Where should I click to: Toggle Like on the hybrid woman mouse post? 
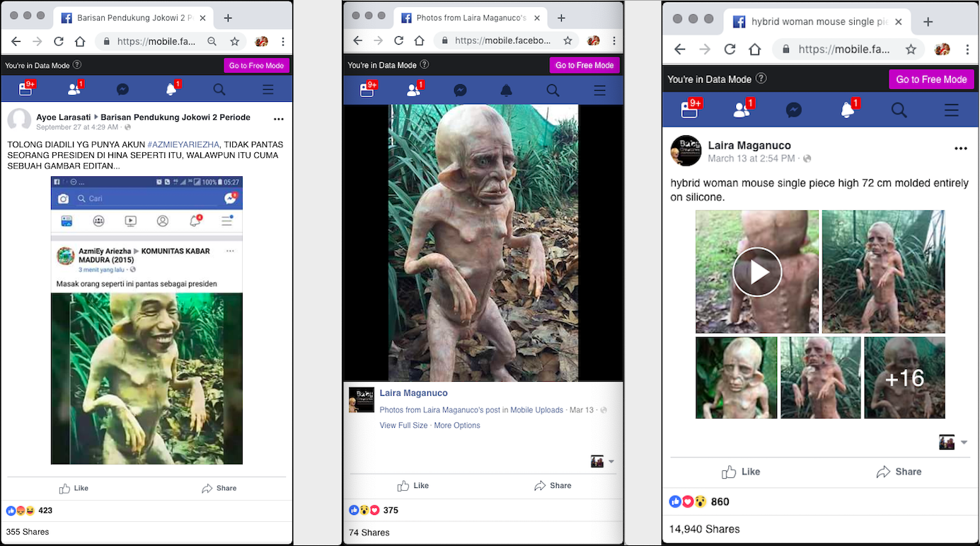[x=741, y=472]
